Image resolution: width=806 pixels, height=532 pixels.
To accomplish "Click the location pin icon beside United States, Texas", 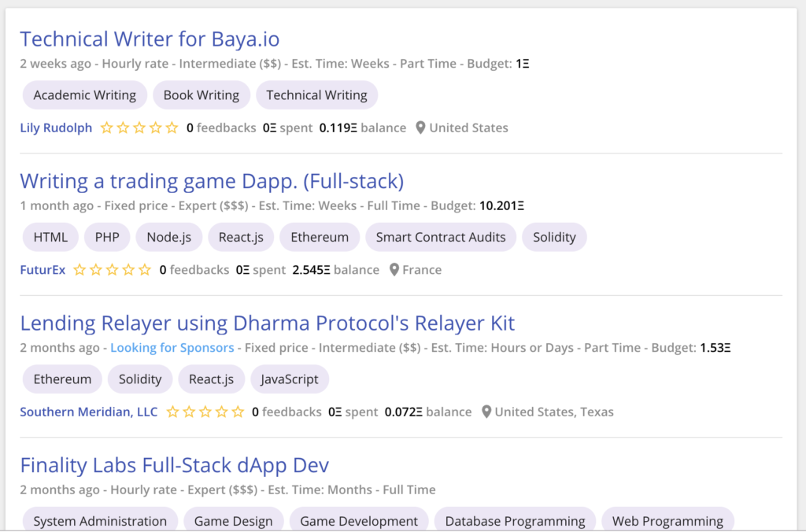I will [486, 412].
